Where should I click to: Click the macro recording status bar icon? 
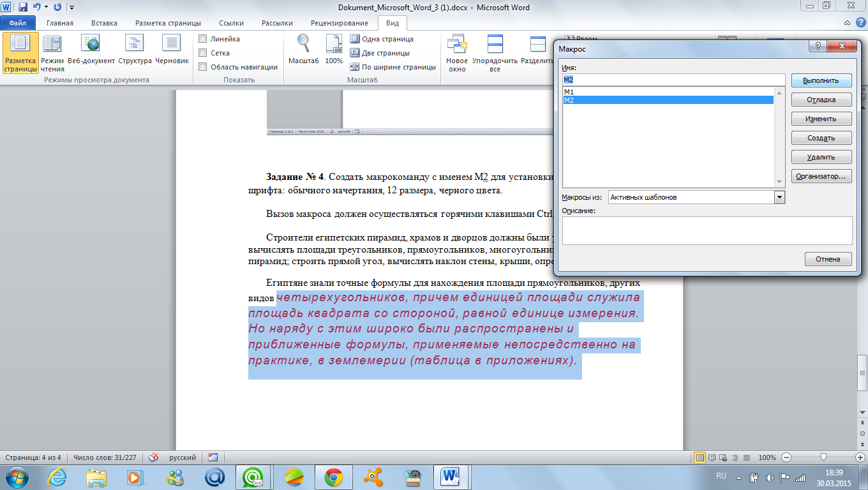[213, 457]
